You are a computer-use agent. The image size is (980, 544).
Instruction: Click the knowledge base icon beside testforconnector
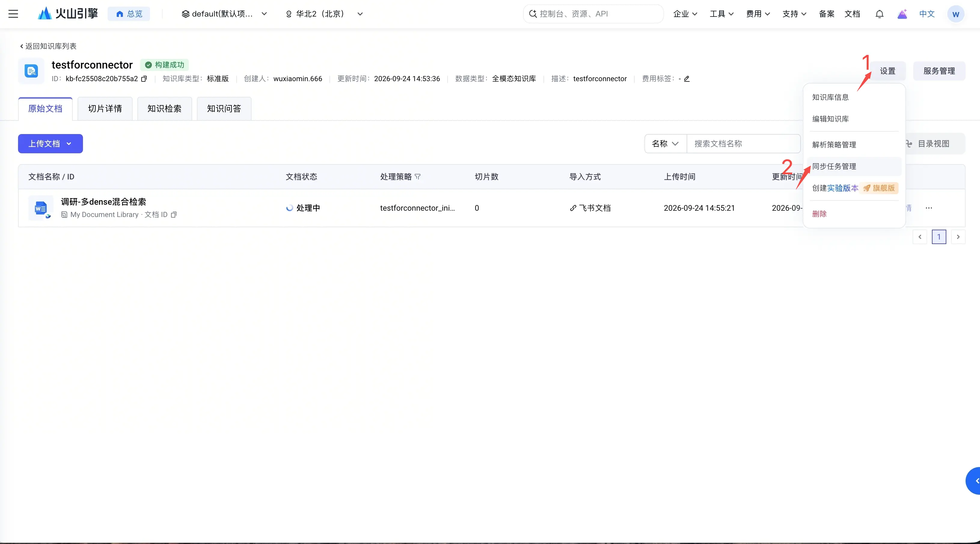(x=31, y=71)
